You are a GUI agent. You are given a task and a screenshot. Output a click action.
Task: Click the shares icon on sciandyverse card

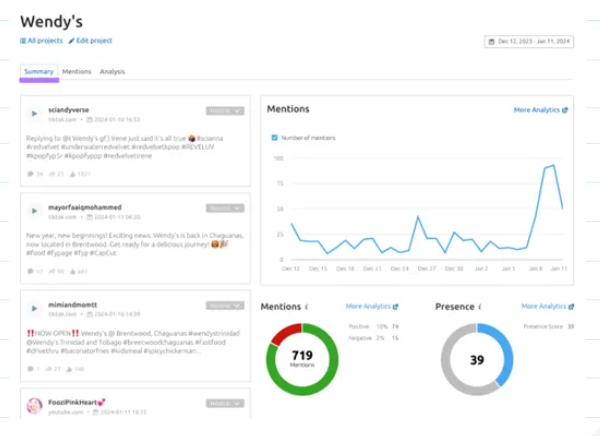point(51,174)
